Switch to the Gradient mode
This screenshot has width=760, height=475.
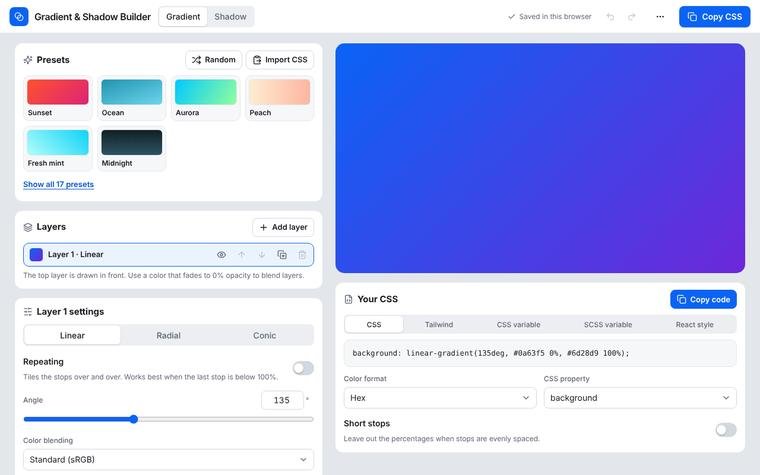(183, 17)
